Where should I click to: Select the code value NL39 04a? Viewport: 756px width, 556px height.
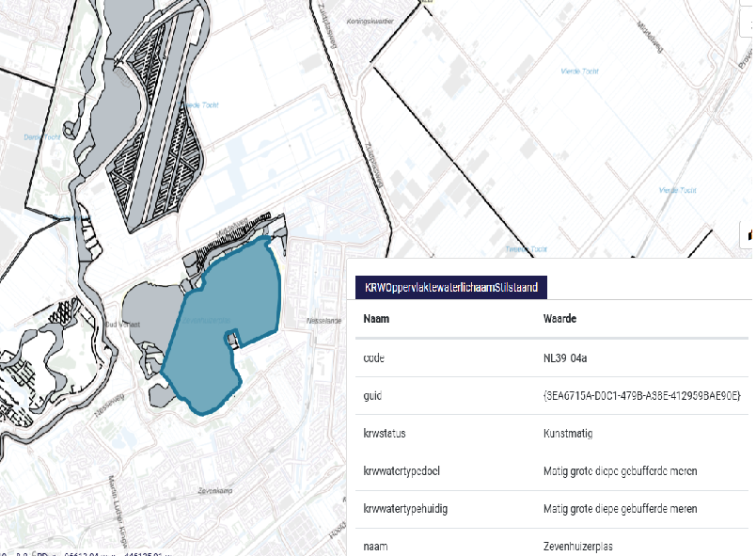click(567, 358)
